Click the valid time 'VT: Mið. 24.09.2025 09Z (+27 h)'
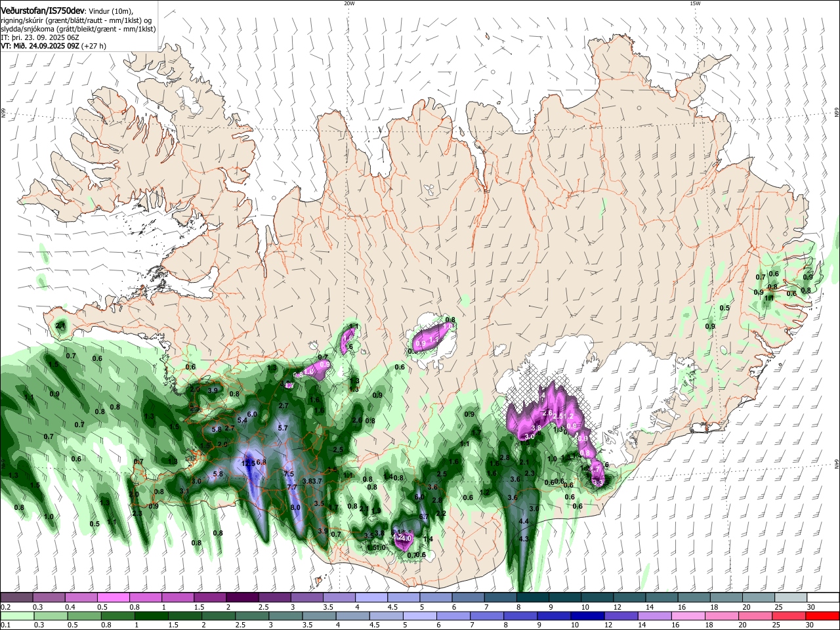The width and height of the screenshot is (840, 630). click(x=53, y=46)
